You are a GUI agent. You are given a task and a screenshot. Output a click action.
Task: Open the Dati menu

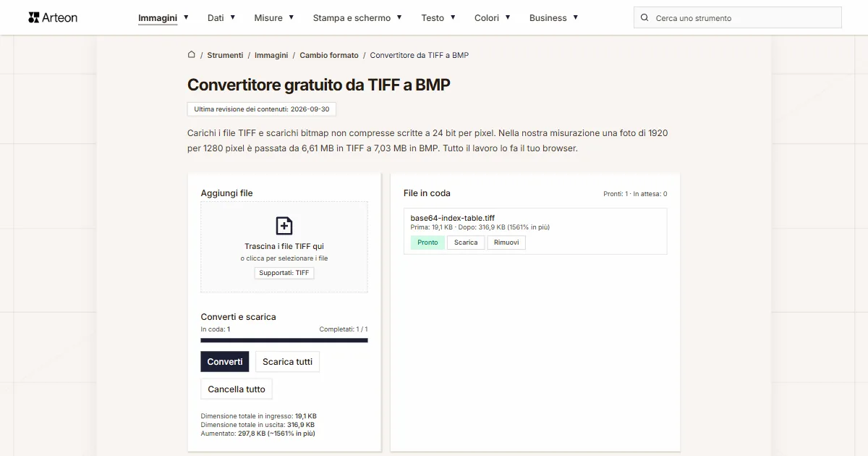[216, 17]
